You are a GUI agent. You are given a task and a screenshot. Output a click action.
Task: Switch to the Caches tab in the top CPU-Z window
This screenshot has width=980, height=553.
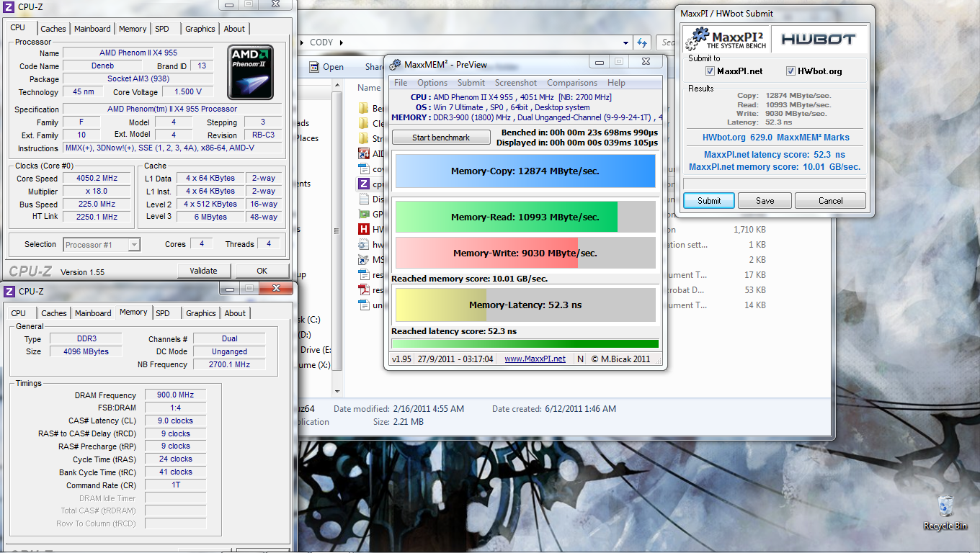(53, 29)
